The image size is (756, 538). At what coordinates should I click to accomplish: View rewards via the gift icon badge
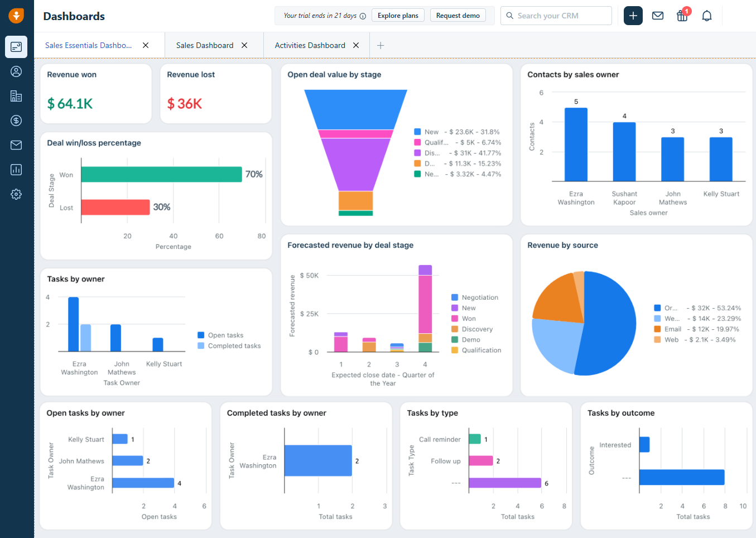coord(682,16)
